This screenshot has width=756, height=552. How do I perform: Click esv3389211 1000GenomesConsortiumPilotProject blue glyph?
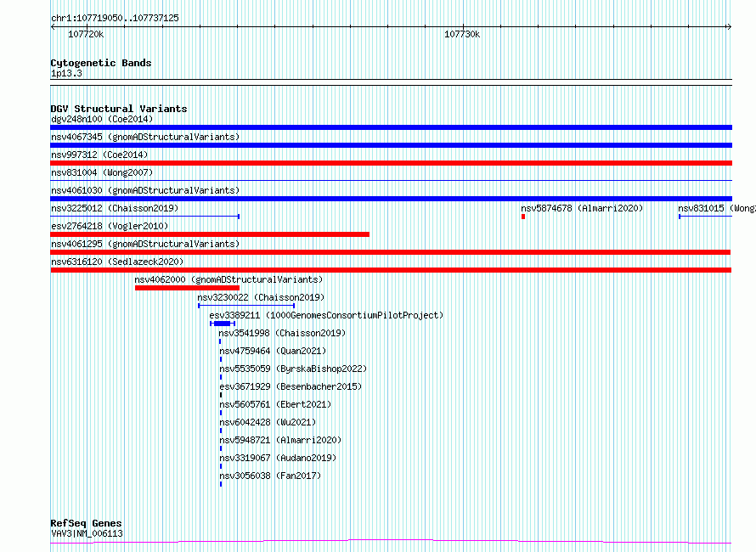click(x=223, y=324)
